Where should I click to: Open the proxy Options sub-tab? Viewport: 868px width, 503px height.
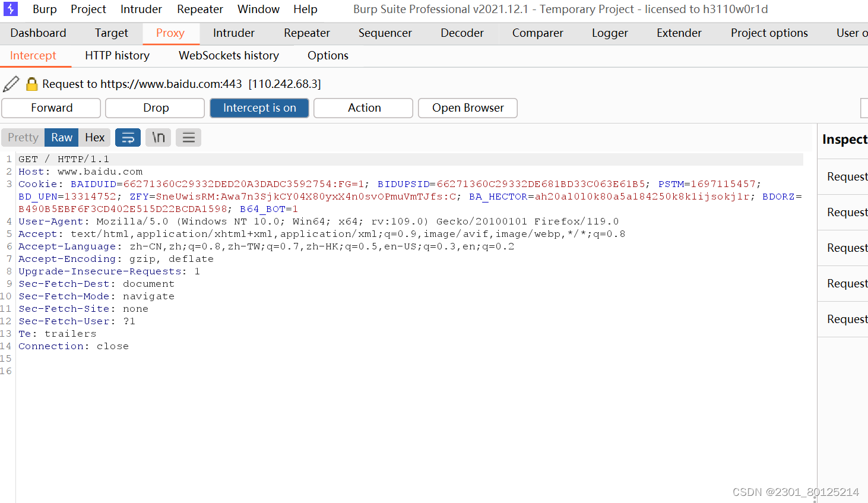tap(328, 55)
